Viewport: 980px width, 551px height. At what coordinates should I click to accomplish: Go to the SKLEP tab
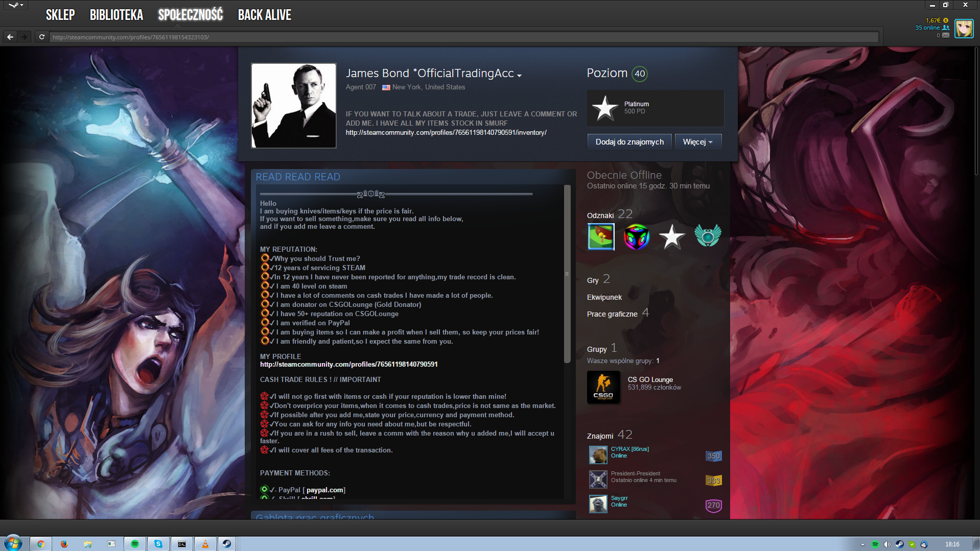point(60,15)
